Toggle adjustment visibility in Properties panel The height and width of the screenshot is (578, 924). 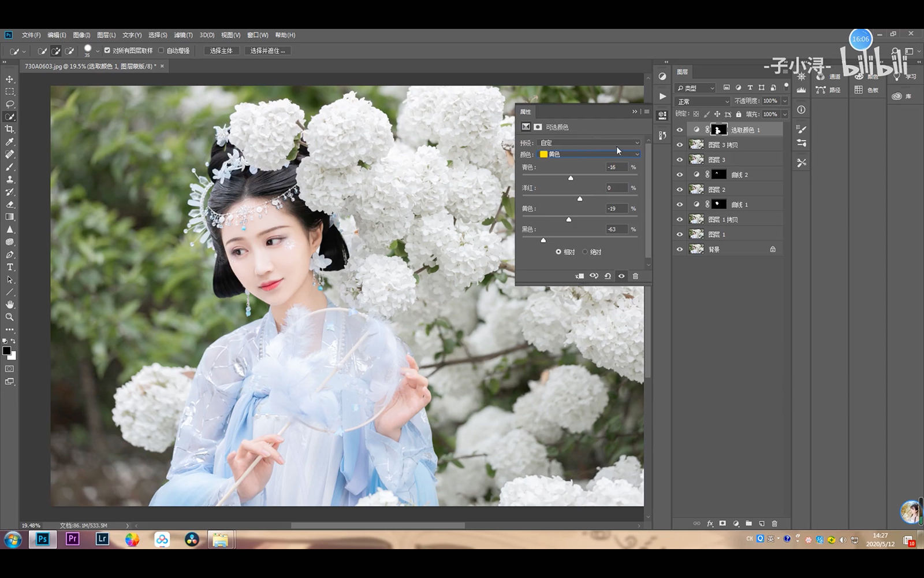coord(621,276)
